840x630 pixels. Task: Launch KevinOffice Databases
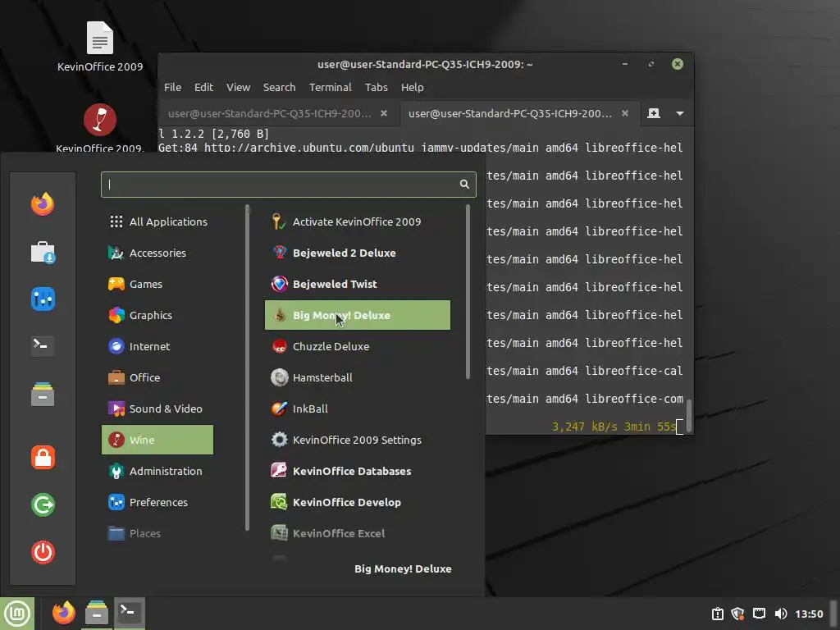pyautogui.click(x=358, y=471)
